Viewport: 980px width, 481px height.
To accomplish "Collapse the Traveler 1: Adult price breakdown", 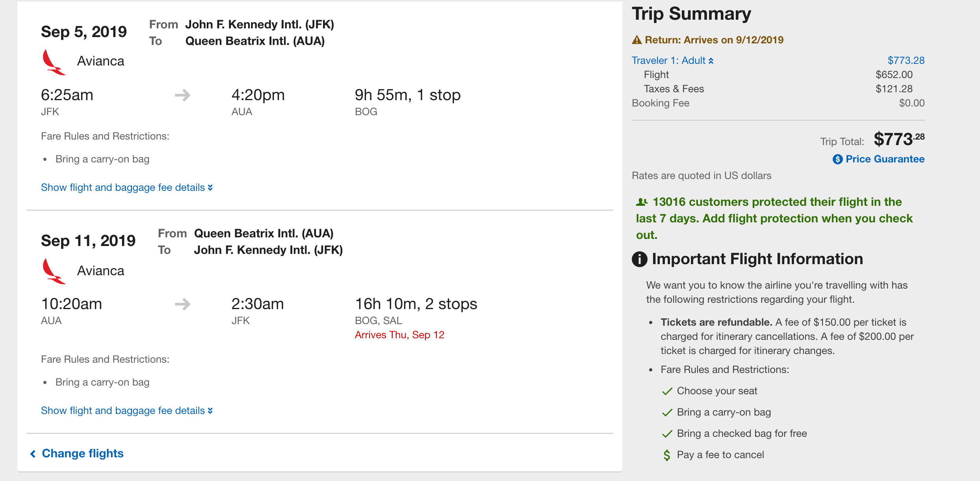I will click(x=672, y=60).
